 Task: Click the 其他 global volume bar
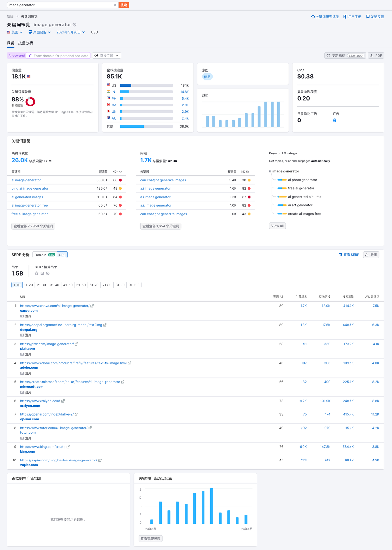pos(146,126)
